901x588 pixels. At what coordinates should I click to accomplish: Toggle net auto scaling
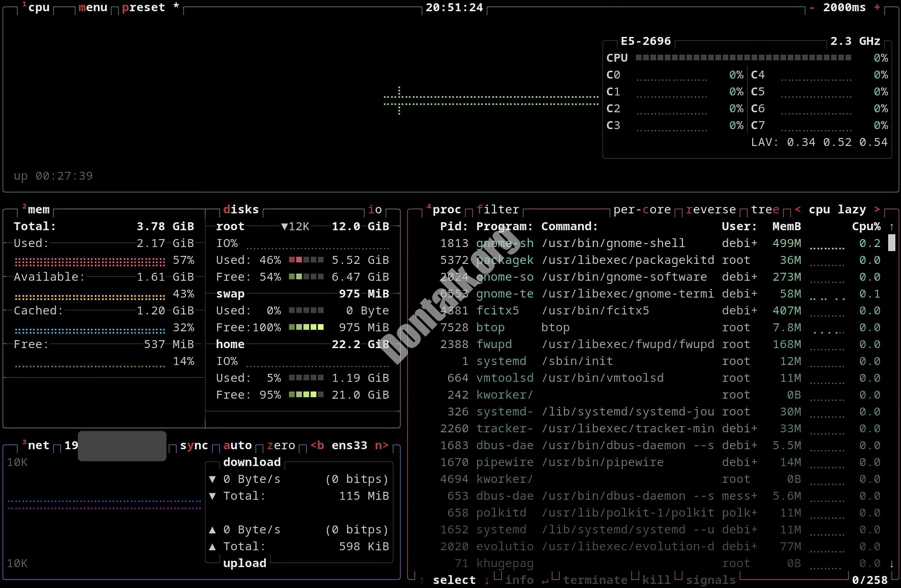click(237, 445)
